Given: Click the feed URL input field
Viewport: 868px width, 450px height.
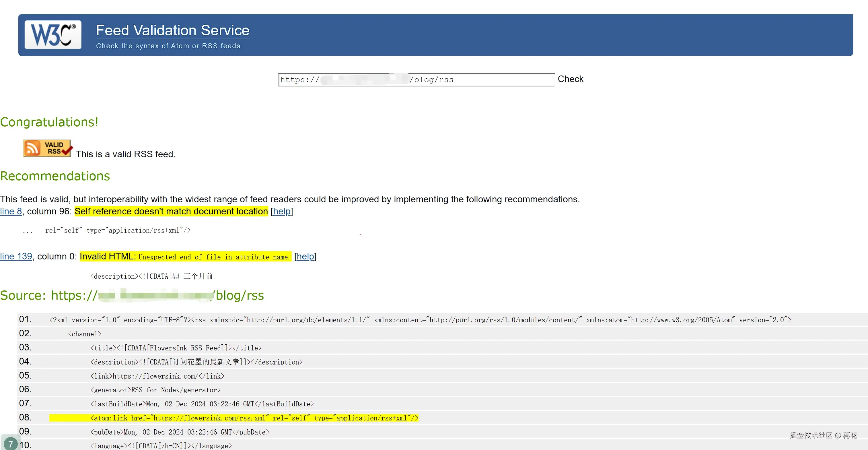Looking at the screenshot, I should (416, 80).
